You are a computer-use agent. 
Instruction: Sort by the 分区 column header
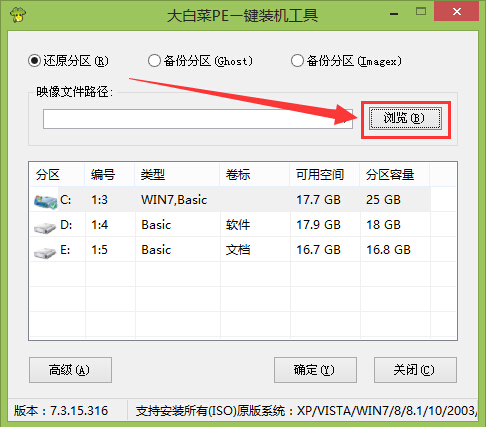pos(57,175)
